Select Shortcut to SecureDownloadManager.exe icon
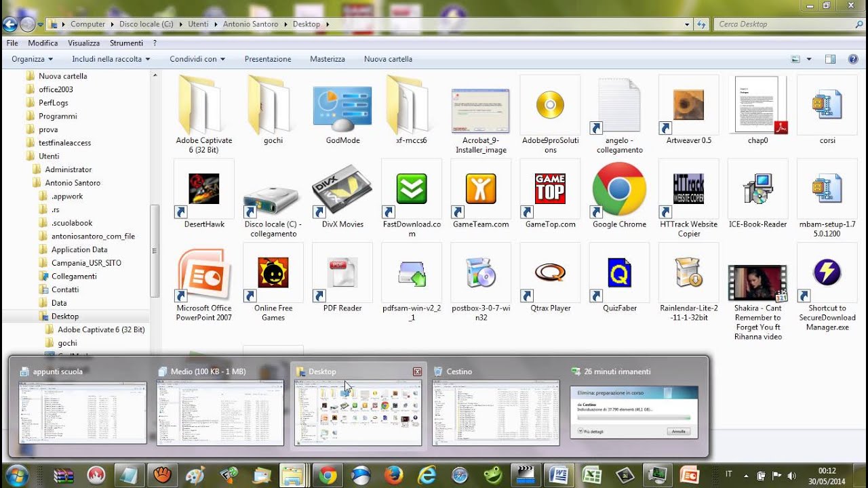This screenshot has height=488, width=868. tap(827, 287)
